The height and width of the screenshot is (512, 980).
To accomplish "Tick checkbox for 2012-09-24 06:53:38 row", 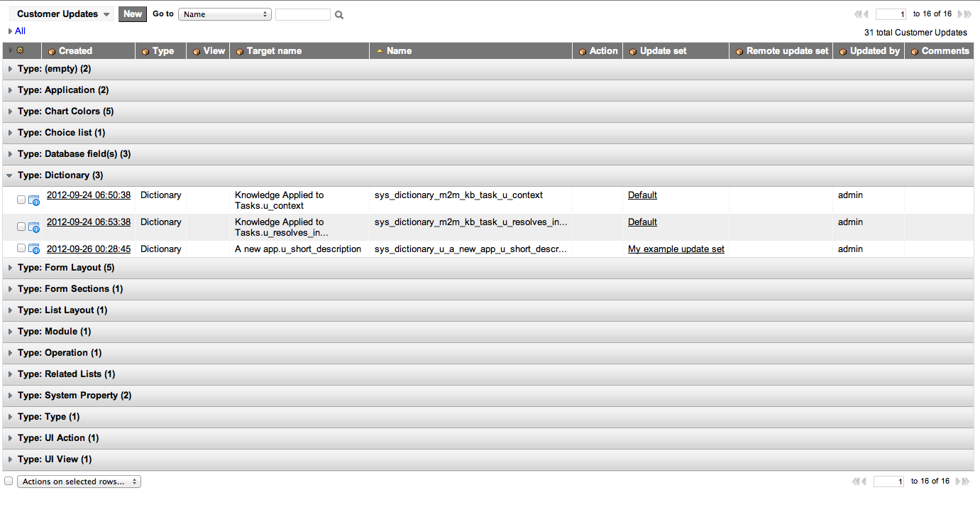I will [x=21, y=227].
